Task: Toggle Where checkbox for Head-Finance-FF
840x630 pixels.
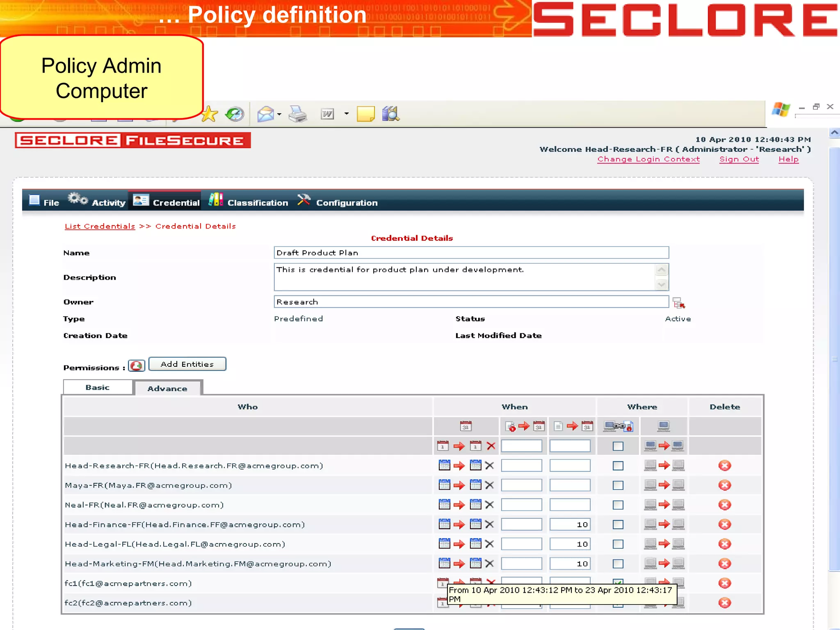Action: [618, 525]
